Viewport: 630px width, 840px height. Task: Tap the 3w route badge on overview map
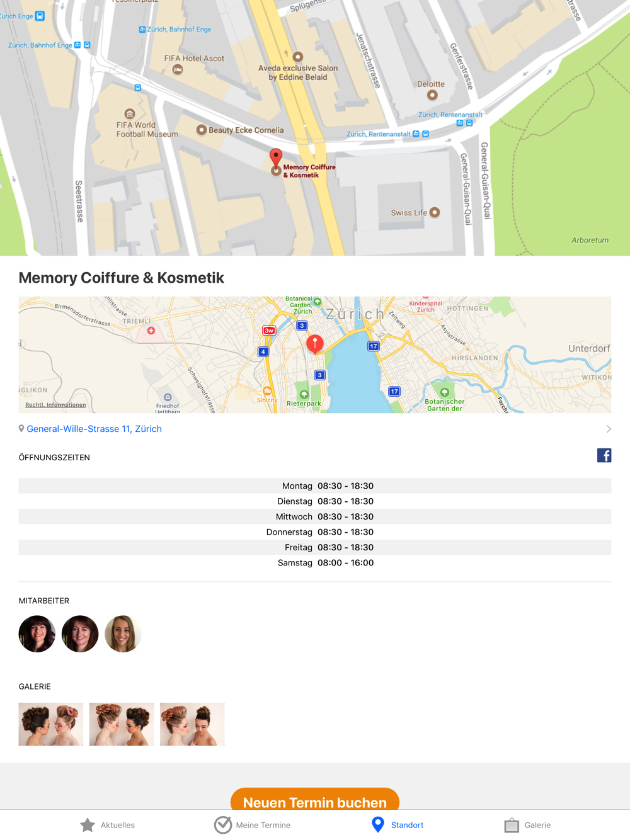point(269,331)
